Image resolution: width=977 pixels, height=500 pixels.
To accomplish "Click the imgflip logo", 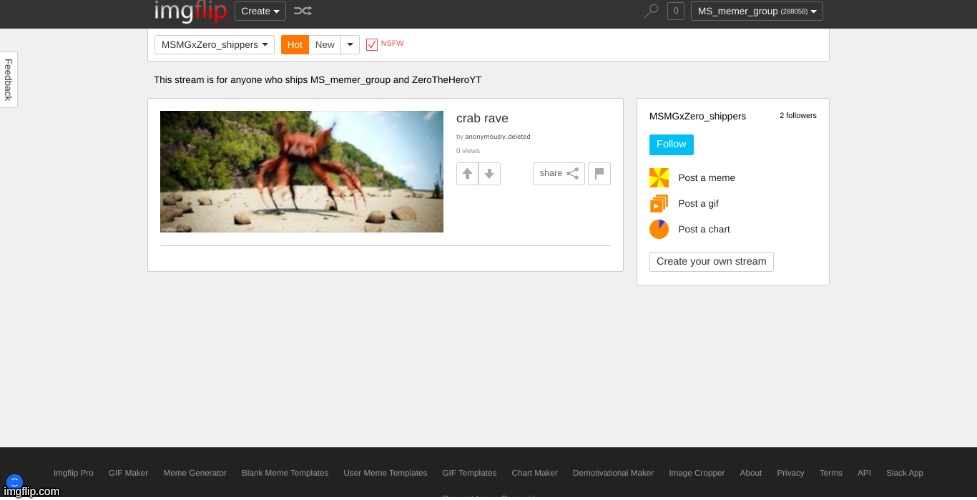I will (190, 11).
